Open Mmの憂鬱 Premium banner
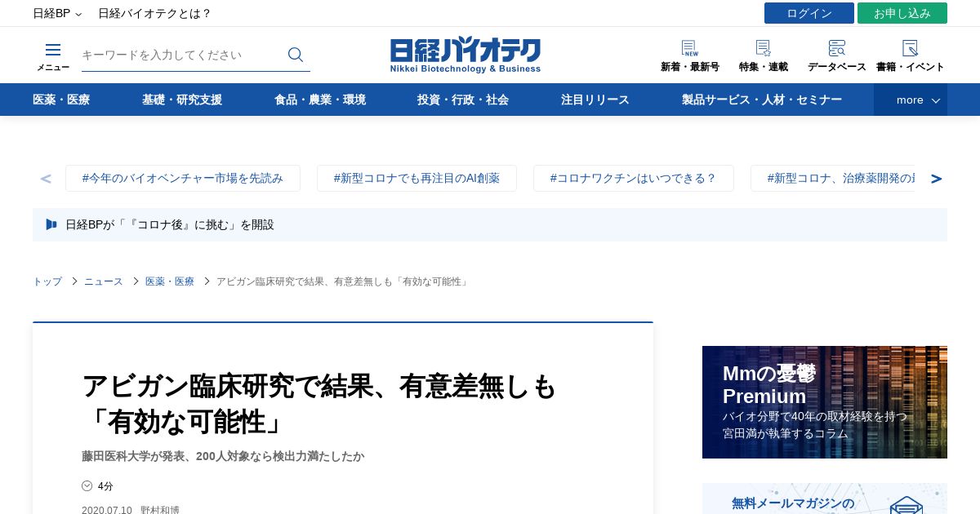980x514 pixels. (825, 402)
